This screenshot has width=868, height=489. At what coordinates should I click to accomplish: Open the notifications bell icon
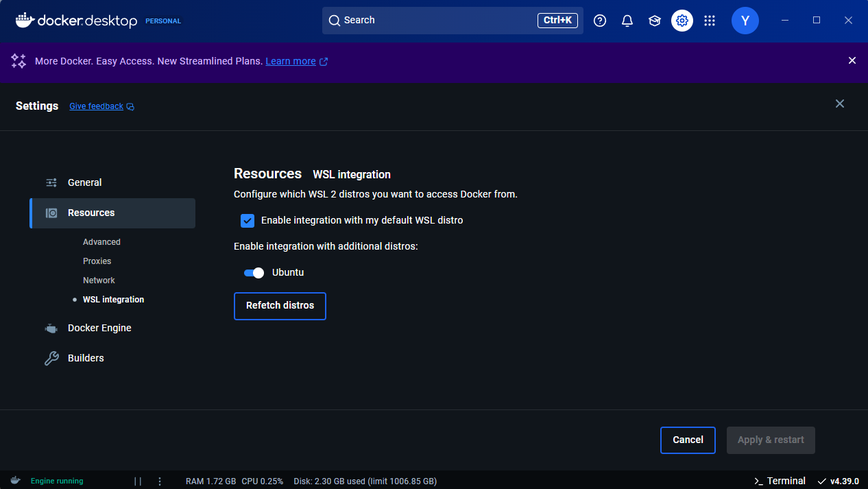627,21
